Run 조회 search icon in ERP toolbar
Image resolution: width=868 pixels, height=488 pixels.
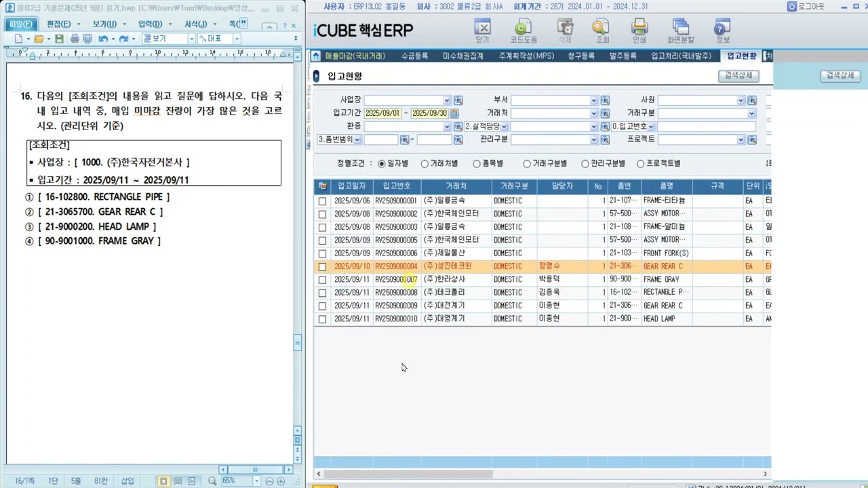[601, 27]
